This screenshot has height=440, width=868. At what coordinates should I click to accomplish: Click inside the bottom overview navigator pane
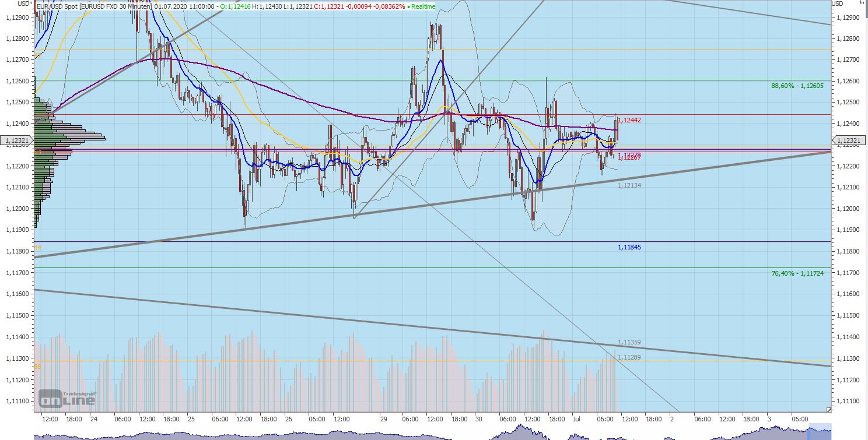[408, 434]
